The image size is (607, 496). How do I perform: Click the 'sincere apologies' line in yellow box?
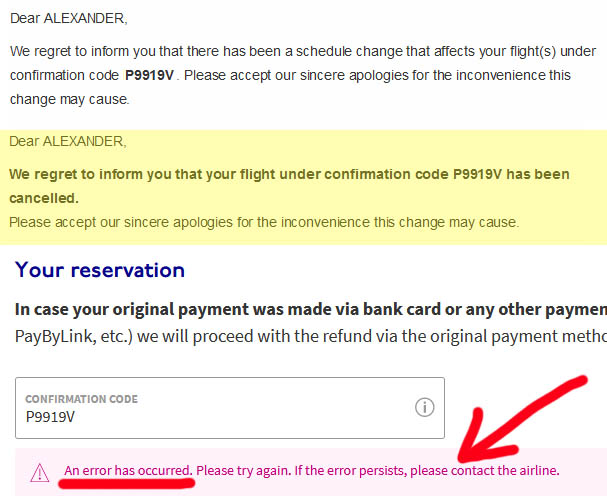tap(264, 222)
